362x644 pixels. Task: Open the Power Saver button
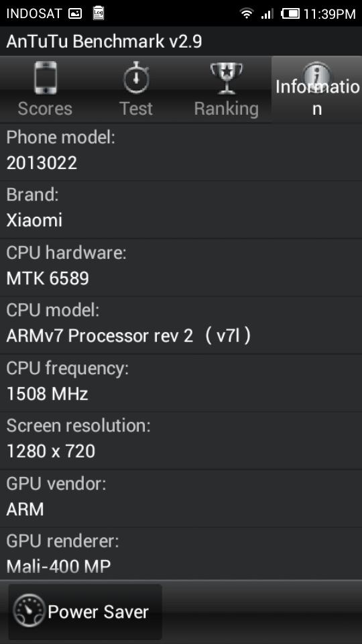point(85,612)
